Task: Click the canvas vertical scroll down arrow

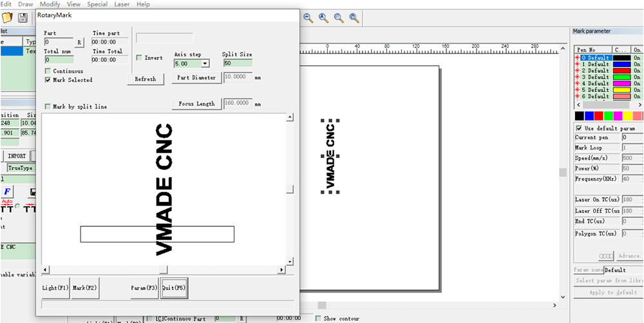Action: coord(563,297)
